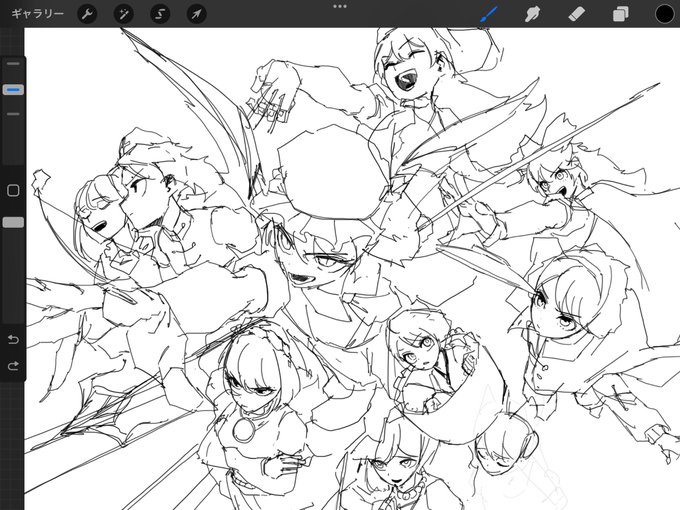Activate the Transform arrow tool

click(196, 14)
